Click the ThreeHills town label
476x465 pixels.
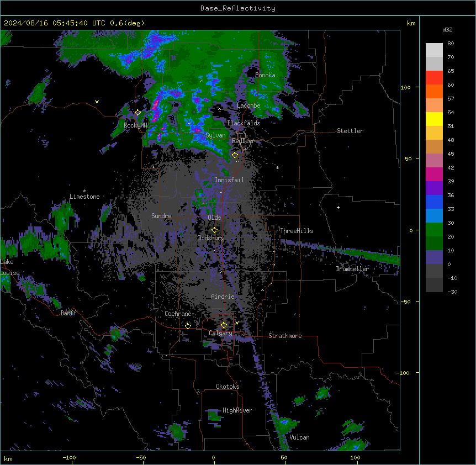point(297,231)
